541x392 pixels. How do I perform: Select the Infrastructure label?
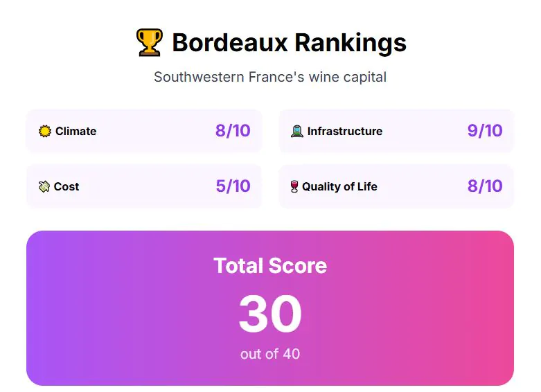tap(344, 131)
